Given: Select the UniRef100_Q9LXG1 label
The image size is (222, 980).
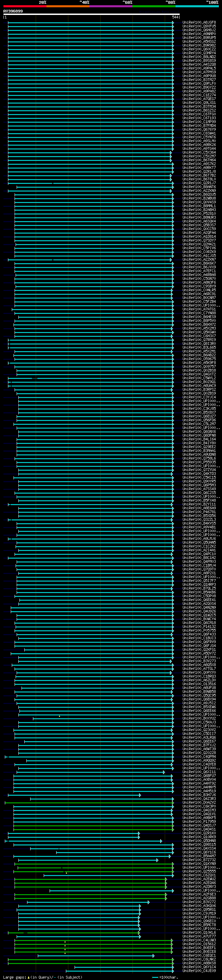Looking at the screenshot, I should coord(199,103).
